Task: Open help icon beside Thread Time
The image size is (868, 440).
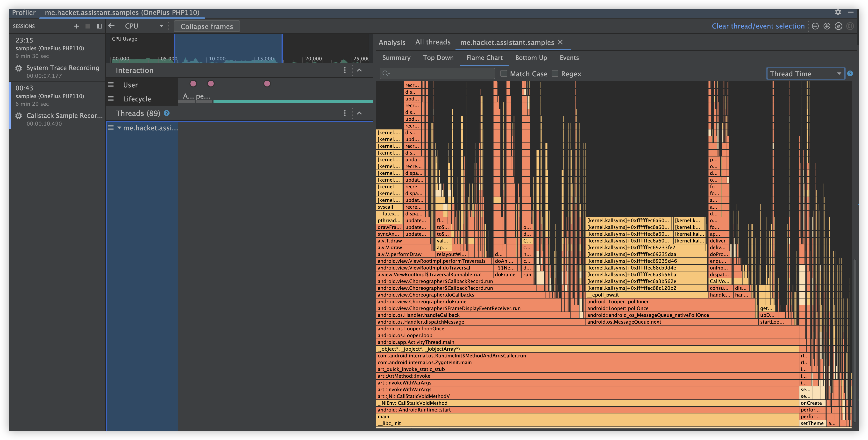Action: coord(850,73)
